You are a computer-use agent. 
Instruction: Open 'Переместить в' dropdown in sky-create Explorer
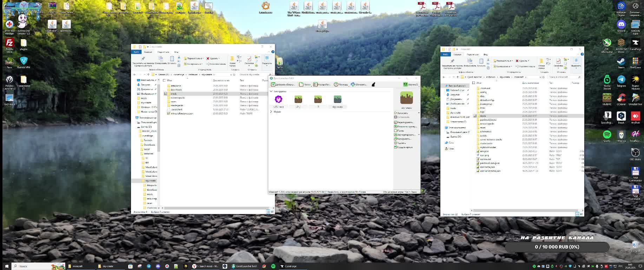(194, 58)
